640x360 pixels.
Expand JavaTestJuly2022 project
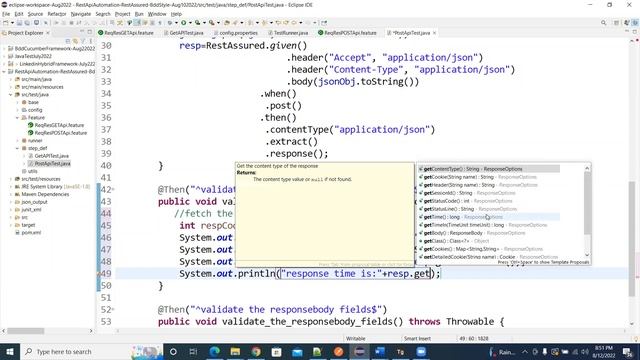(4, 56)
